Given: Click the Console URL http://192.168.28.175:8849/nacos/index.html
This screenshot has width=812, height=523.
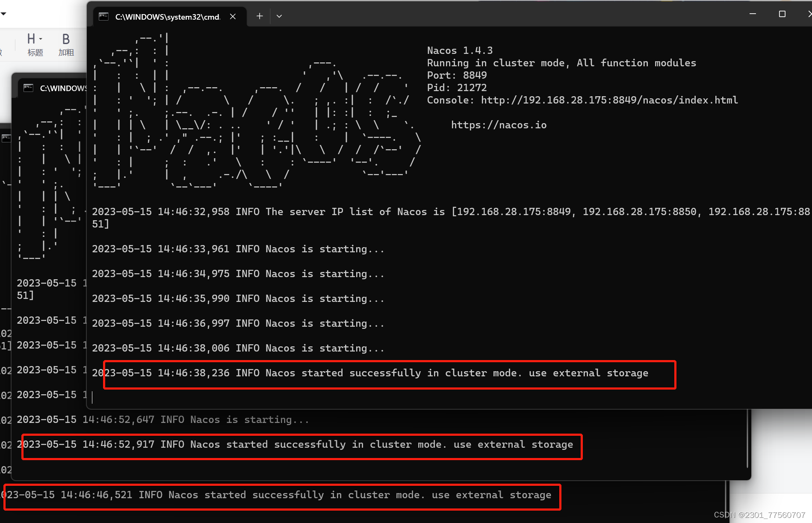Looking at the screenshot, I should point(609,100).
